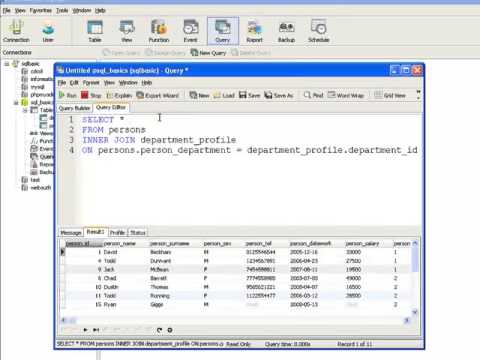Viewport: 480px width, 360px height.
Task: Open the Format menu in query window
Action: tap(91, 82)
